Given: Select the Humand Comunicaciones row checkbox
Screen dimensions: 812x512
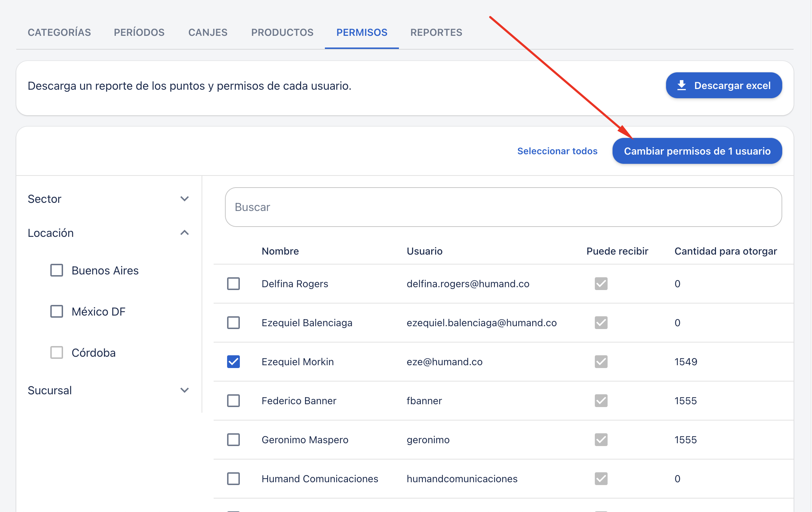Looking at the screenshot, I should click(233, 479).
